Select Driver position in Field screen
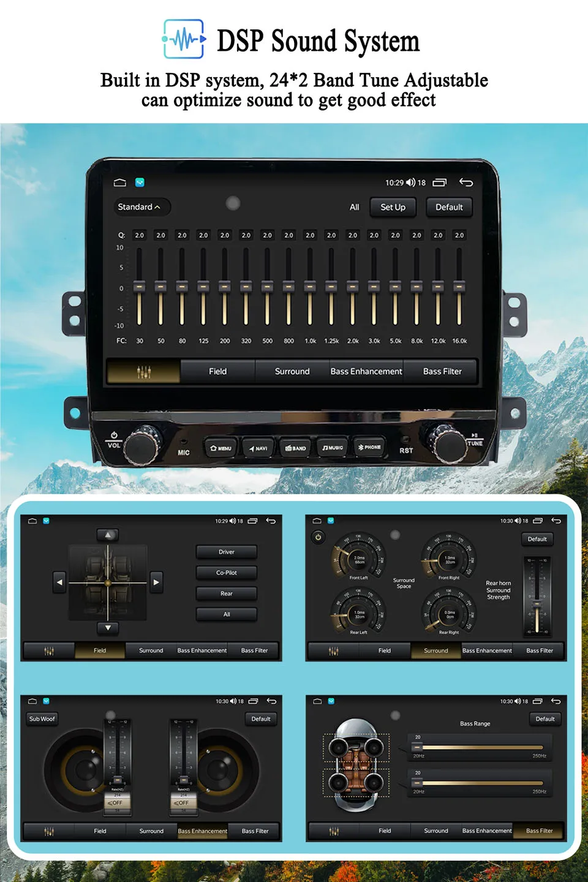The height and width of the screenshot is (882, 588). [227, 552]
